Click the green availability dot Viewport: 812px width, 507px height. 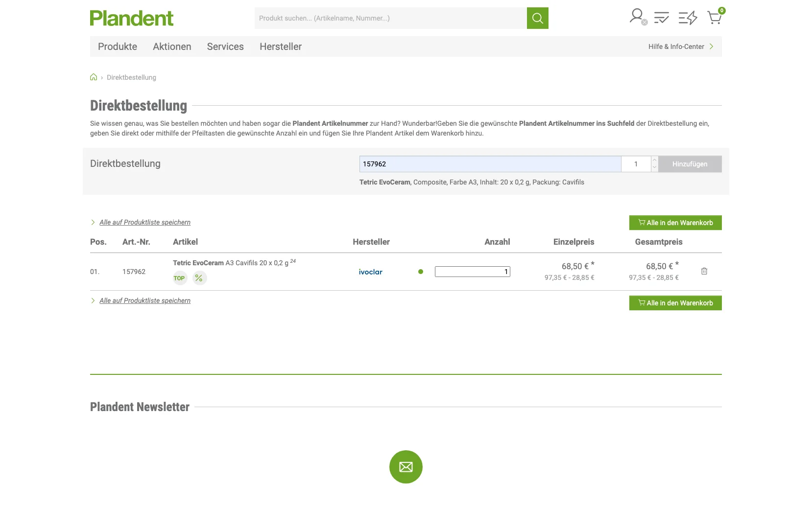421,272
